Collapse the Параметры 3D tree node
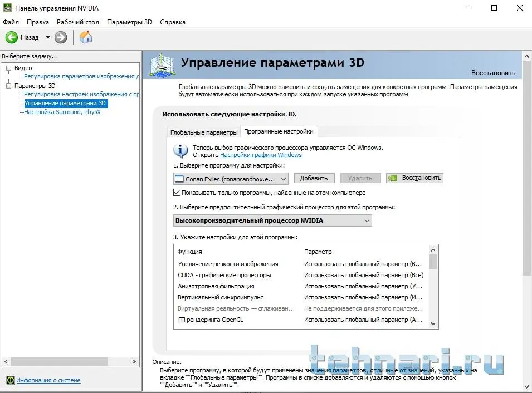 (x=9, y=86)
